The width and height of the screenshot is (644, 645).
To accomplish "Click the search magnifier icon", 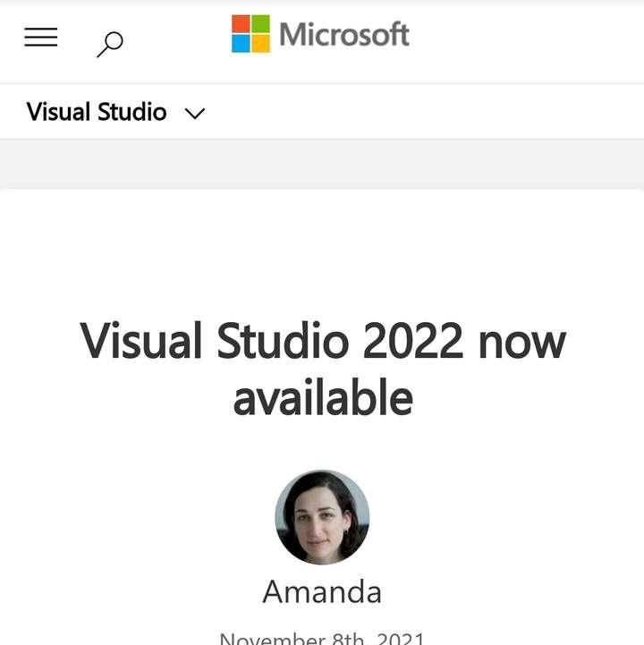I will pyautogui.click(x=110, y=44).
